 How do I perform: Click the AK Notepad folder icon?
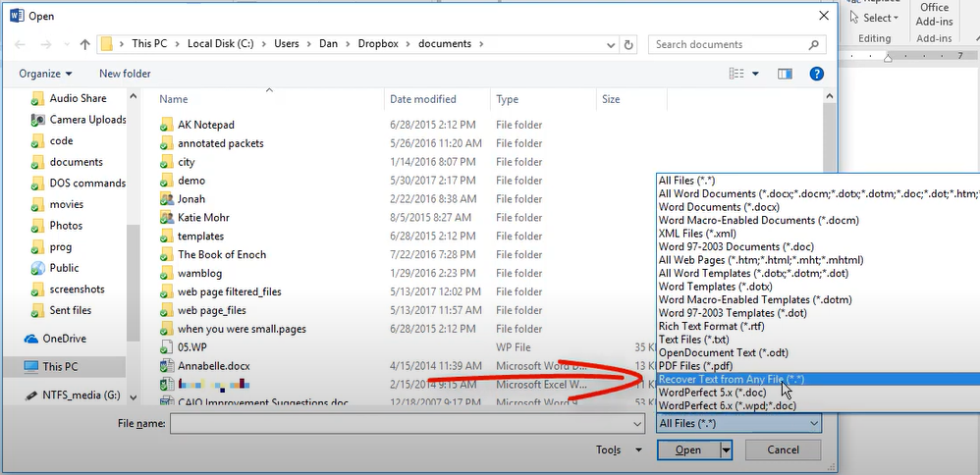point(166,125)
